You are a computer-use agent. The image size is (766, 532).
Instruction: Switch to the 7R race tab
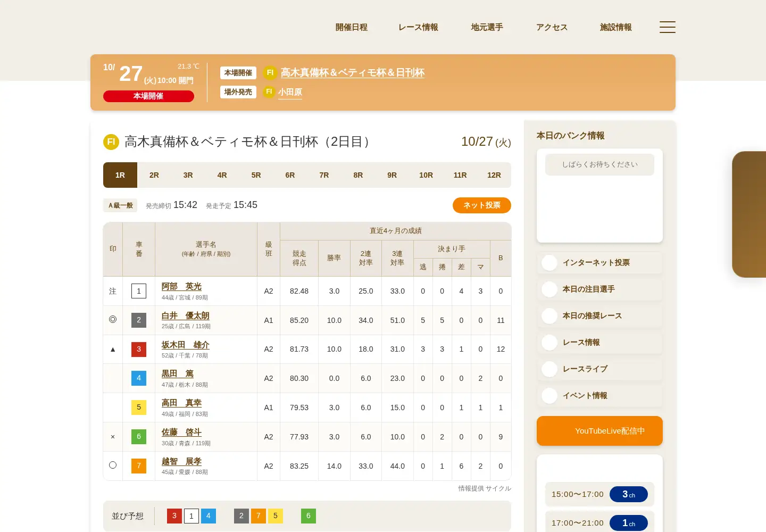(324, 175)
